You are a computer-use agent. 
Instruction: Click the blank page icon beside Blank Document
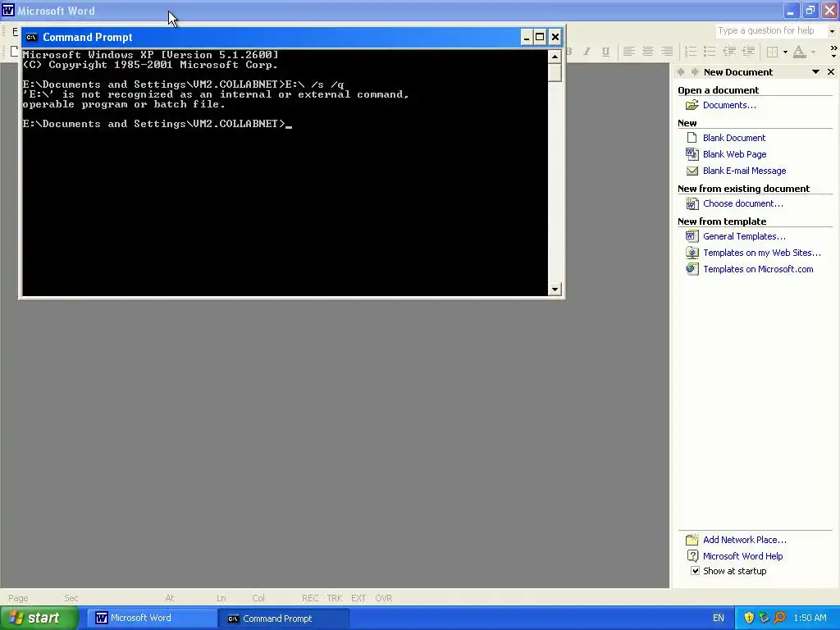point(692,138)
